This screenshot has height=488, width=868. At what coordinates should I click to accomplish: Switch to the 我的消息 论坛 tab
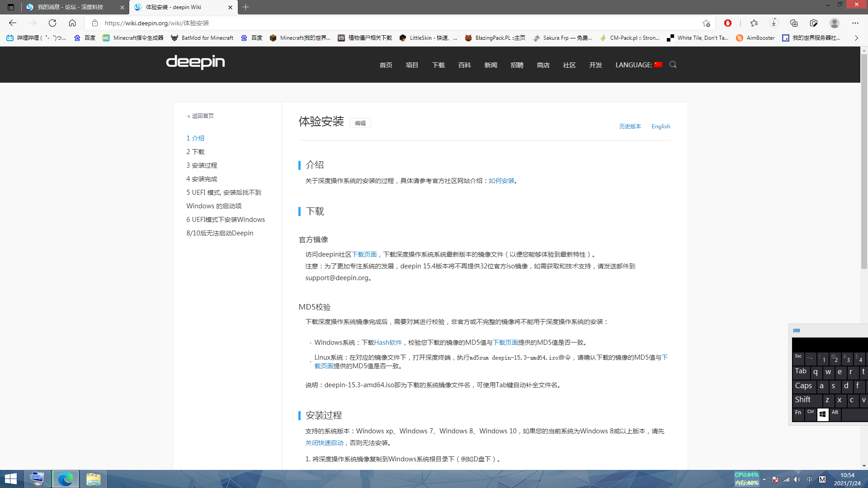tap(71, 7)
